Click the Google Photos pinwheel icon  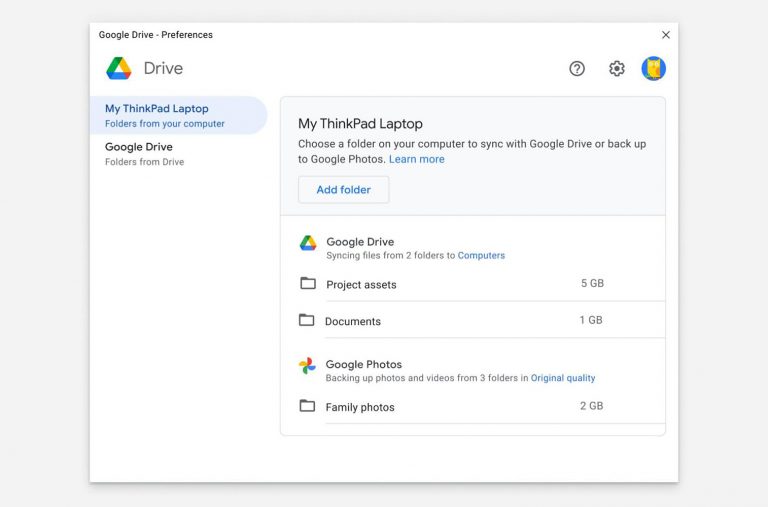(307, 366)
